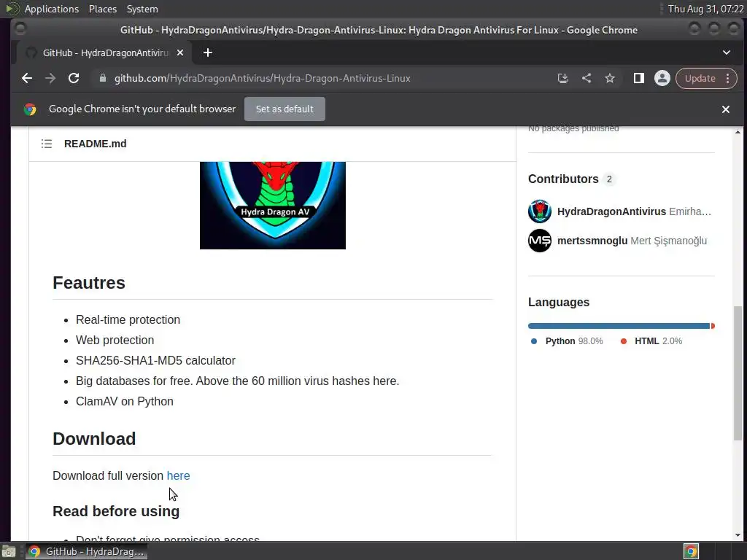
Task: Click the Python segment of the language bar
Action: (619, 326)
